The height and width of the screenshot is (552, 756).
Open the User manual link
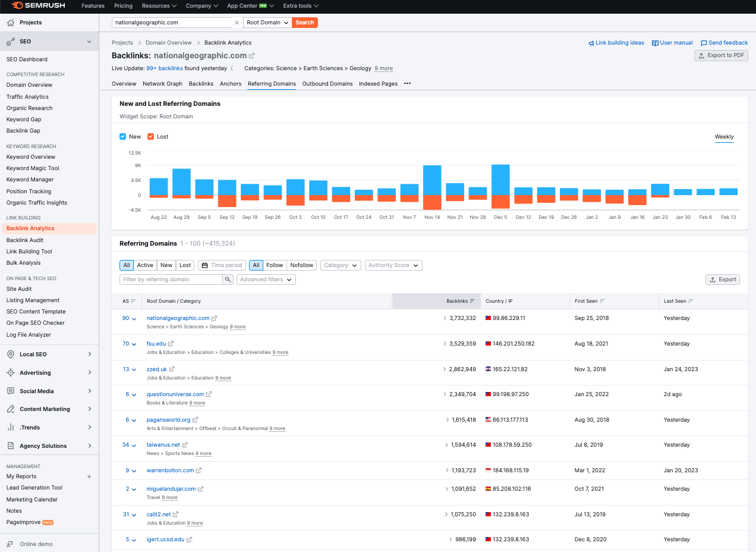tap(672, 43)
